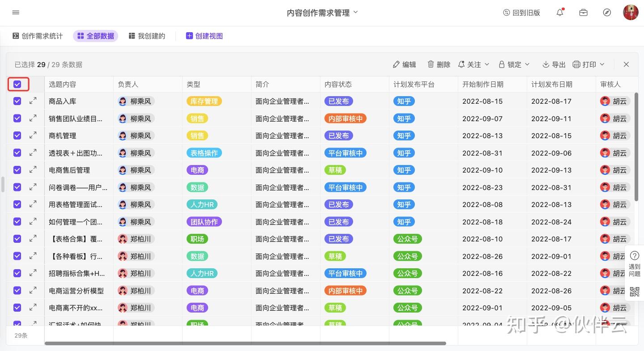Close the selection toolbar
Screen dimensions: 644x351
(626, 64)
